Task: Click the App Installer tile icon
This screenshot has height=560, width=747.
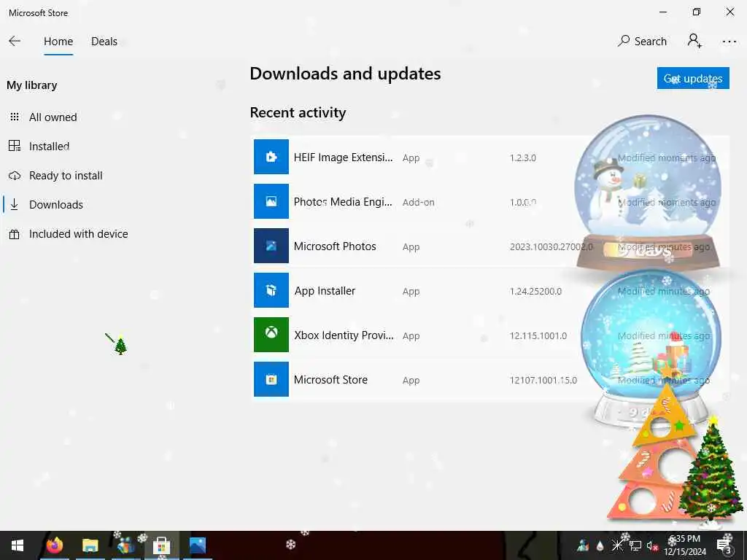Action: click(x=271, y=290)
